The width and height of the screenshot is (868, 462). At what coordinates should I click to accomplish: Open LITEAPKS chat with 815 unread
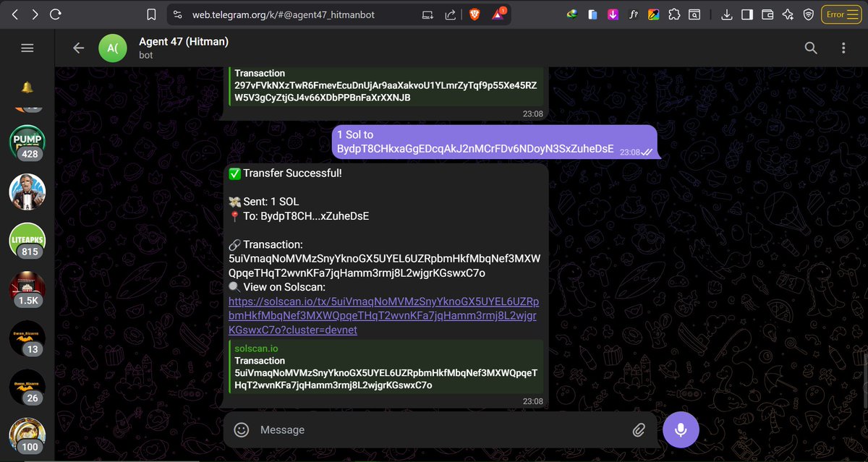coord(27,241)
